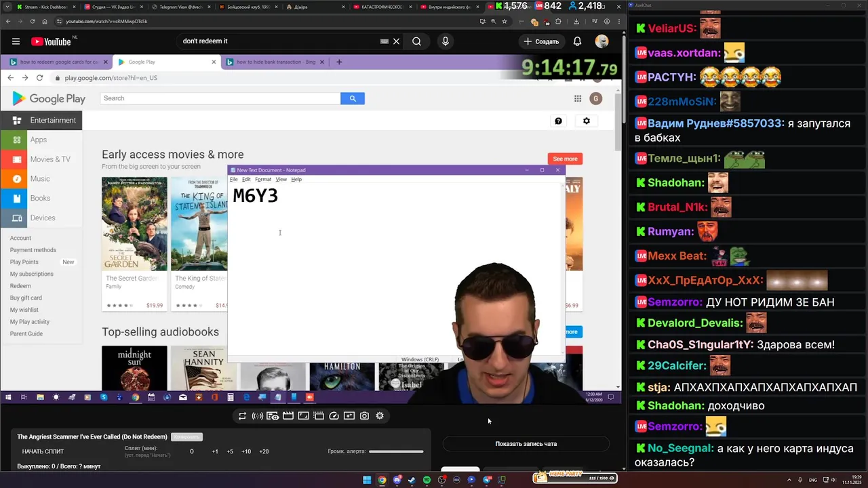
Task: Select Movies & TV in Google Play sidebar
Action: click(x=41, y=159)
